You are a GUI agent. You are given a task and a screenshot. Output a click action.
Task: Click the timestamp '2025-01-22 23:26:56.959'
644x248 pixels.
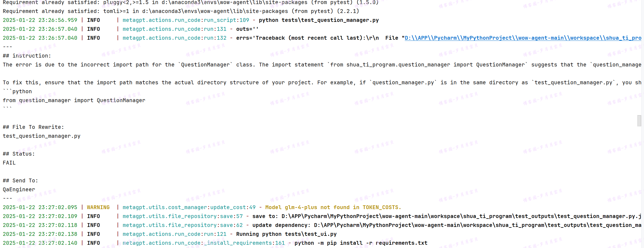40,20
